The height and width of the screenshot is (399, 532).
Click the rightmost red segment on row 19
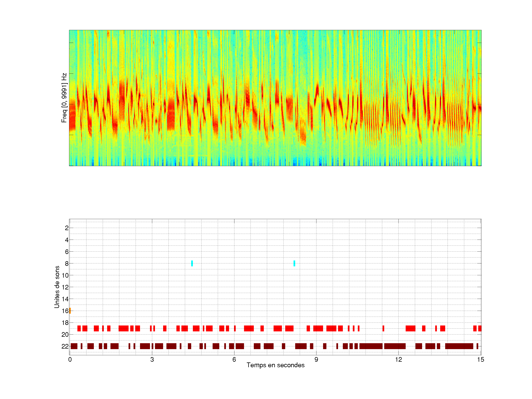(x=480, y=328)
